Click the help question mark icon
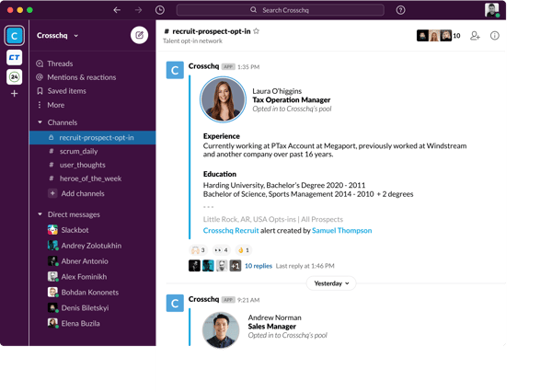The image size is (552, 392). 400,10
